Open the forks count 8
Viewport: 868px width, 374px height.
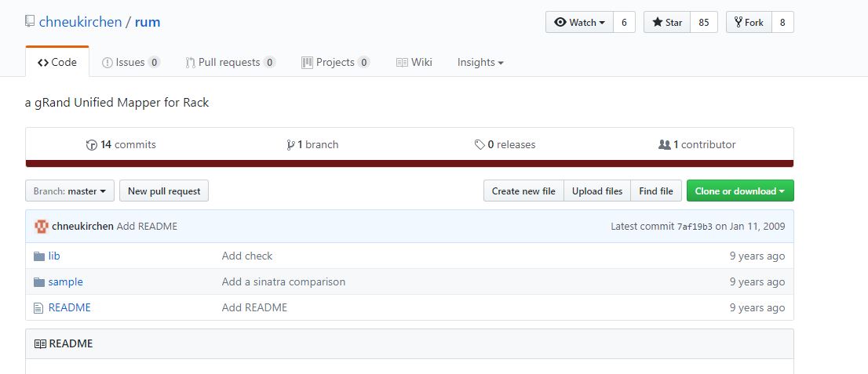coord(782,22)
